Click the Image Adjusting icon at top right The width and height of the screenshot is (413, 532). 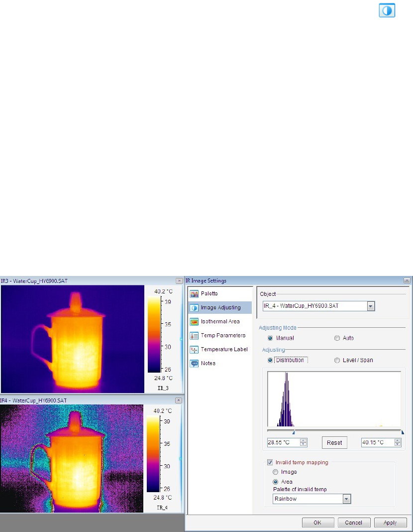[387, 10]
